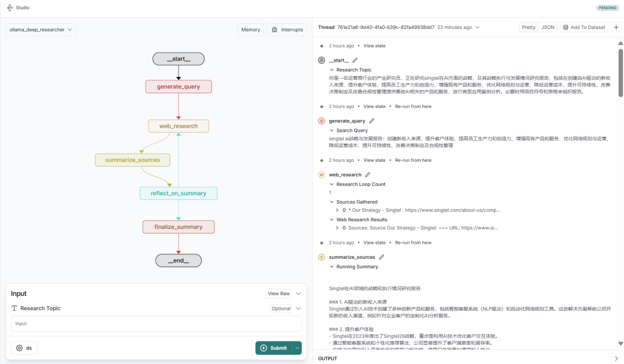Collapse the Research Loop Count section

[x=332, y=184]
